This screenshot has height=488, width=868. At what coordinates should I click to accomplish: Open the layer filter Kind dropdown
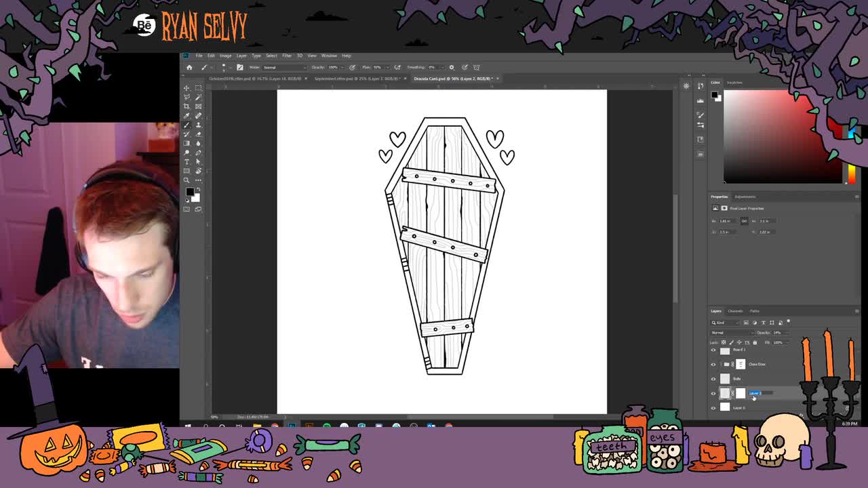[x=723, y=323]
